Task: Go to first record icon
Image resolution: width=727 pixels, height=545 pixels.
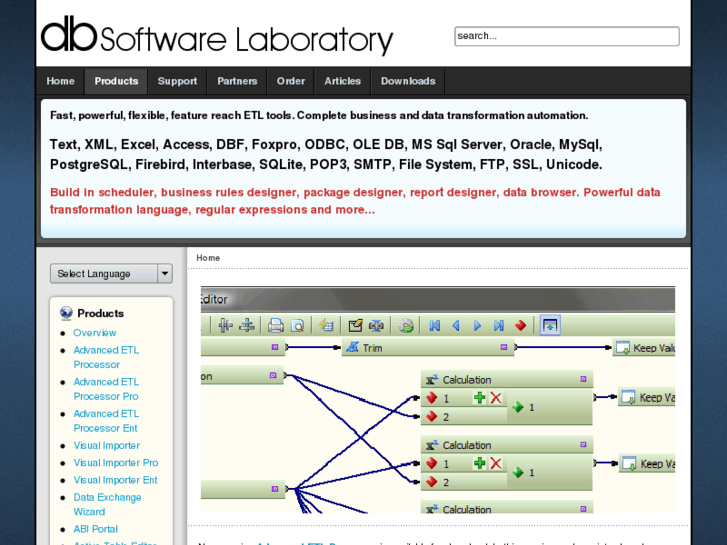Action: (434, 326)
